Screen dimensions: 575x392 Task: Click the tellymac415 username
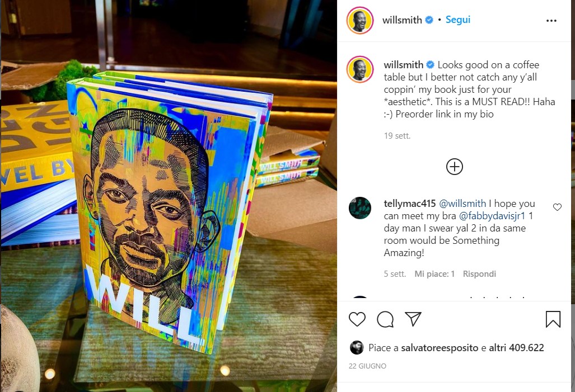click(x=410, y=204)
